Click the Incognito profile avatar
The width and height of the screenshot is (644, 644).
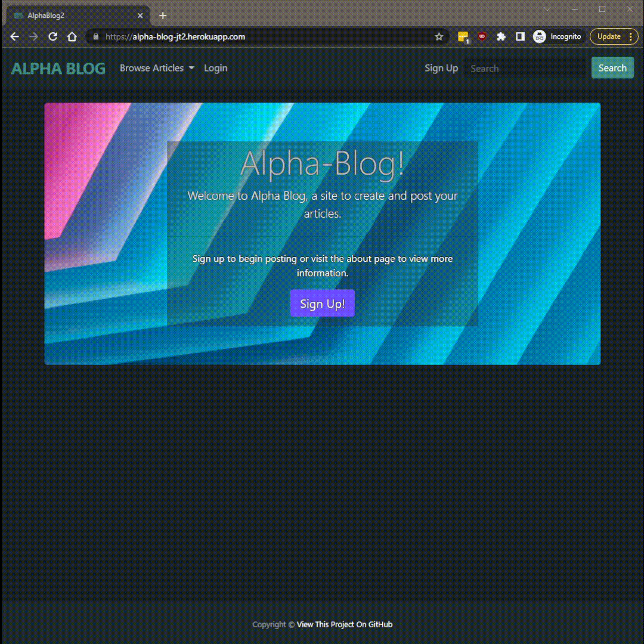pos(538,36)
